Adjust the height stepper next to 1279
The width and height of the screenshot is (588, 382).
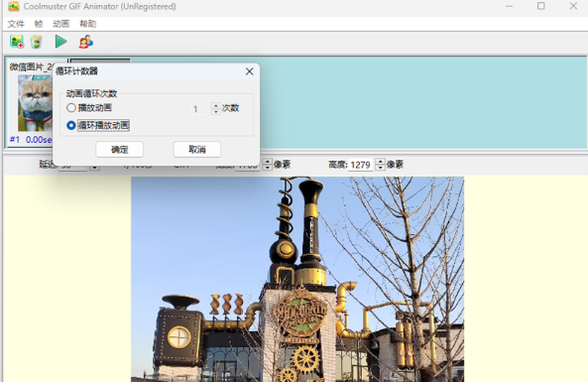[x=380, y=165]
